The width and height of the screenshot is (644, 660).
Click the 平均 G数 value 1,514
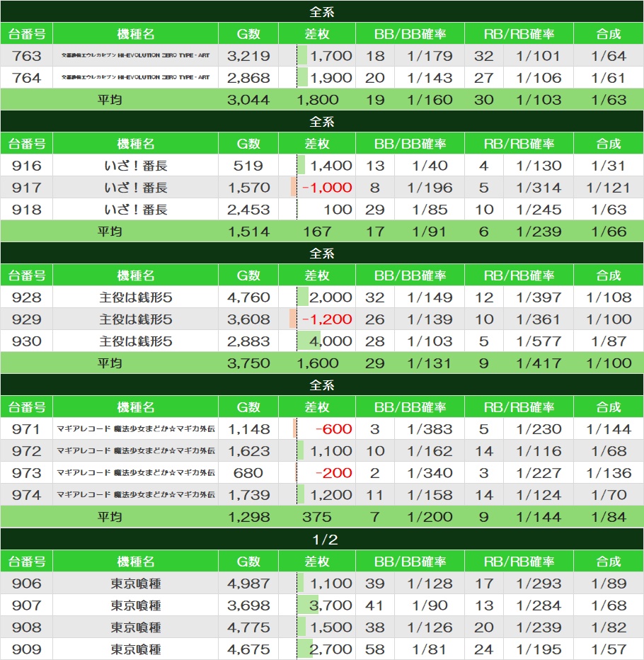pos(248,231)
